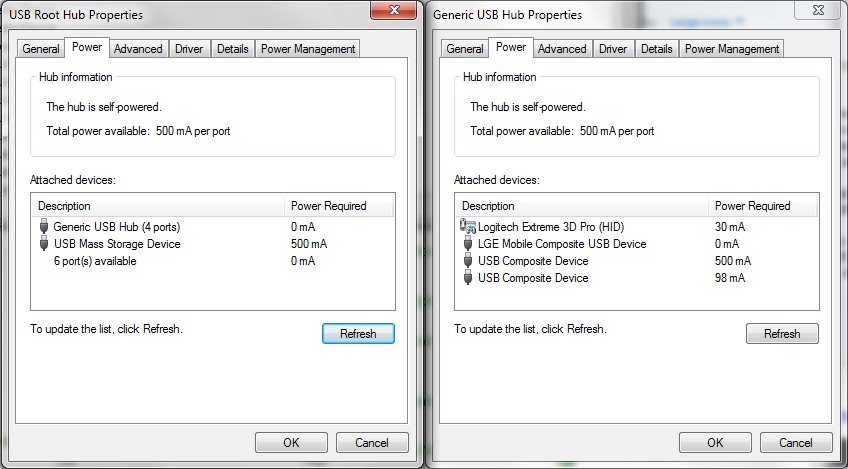Screen dimensions: 848x469
Task: Open Driver tab in Generic USB Hub dialog
Action: [x=613, y=49]
